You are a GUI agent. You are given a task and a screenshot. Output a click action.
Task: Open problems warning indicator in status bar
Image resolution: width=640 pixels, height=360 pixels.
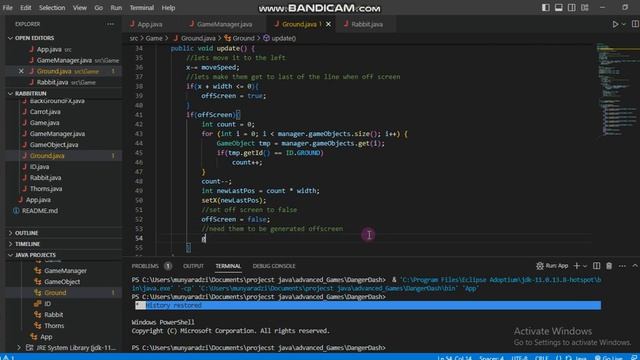pos(8,358)
